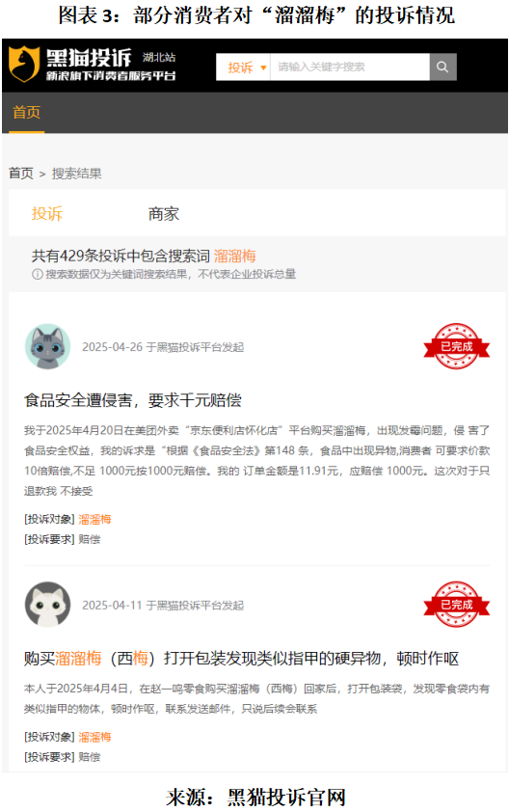
Task: Open complaint about 溜溜梅（西梅）硬异物
Action: [x=241, y=659]
